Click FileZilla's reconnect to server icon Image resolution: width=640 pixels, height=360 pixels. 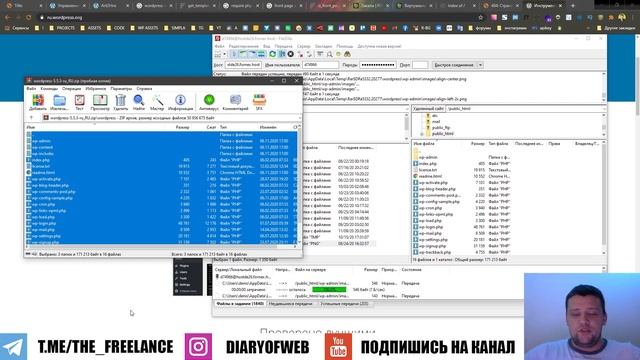pos(309,54)
